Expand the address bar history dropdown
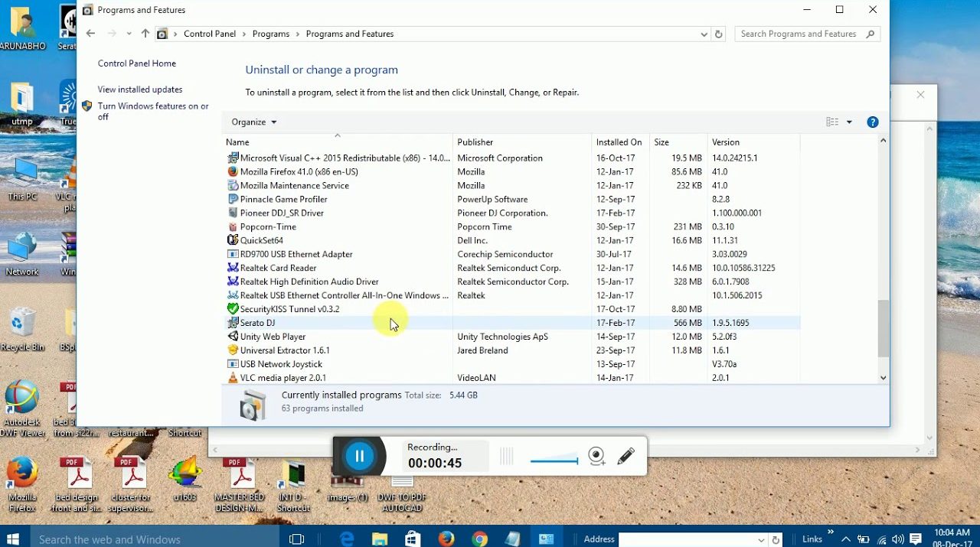 pos(704,34)
